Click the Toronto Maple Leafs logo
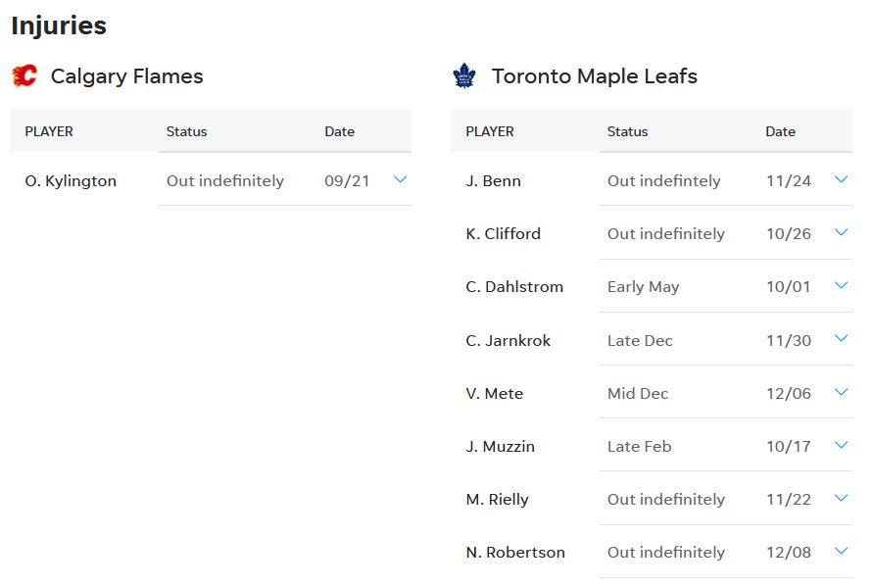This screenshot has height=588, width=872. 463,76
